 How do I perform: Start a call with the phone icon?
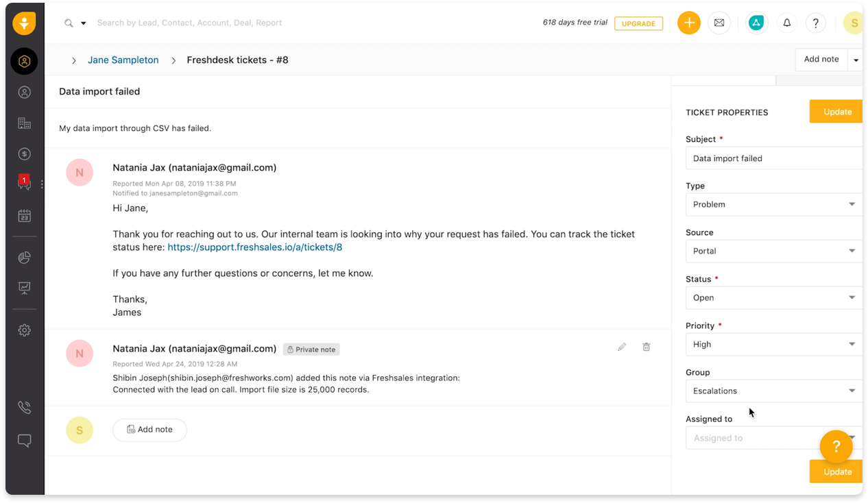24,407
